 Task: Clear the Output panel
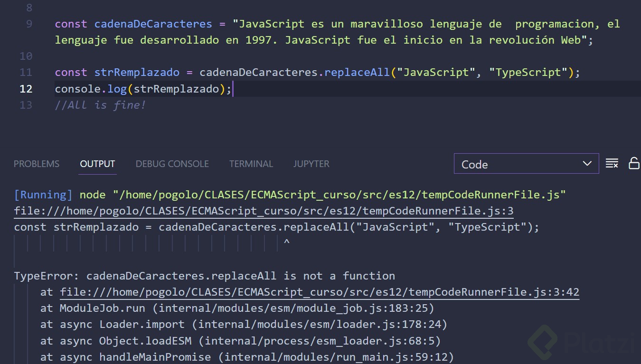click(x=612, y=163)
